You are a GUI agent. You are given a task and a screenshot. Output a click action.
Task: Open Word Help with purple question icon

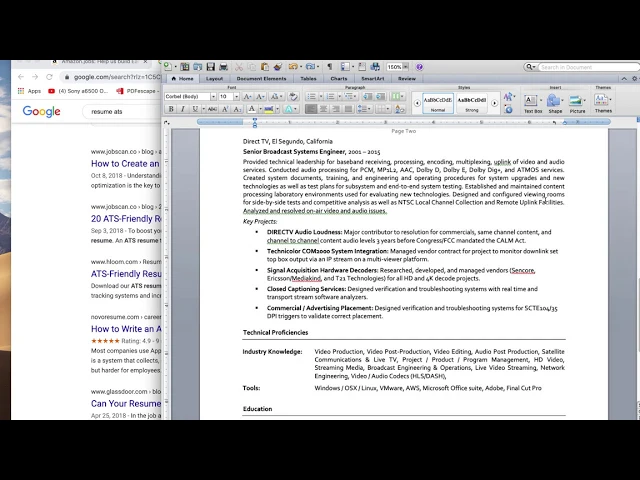[419, 67]
